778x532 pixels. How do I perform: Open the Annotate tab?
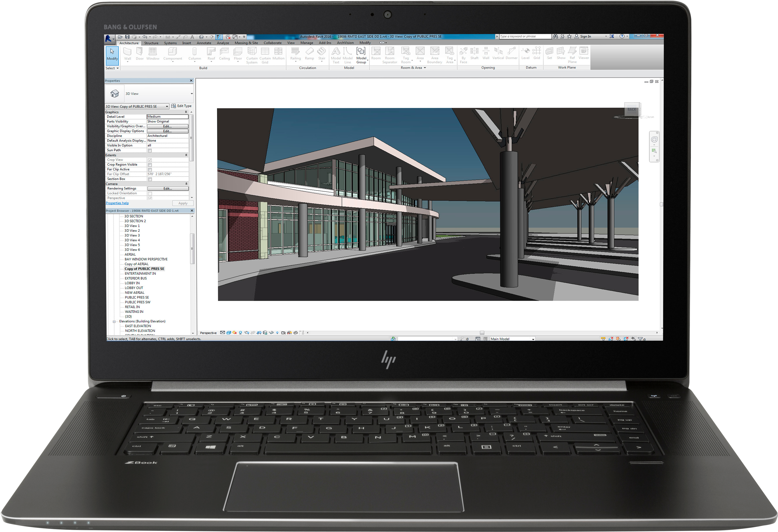204,43
